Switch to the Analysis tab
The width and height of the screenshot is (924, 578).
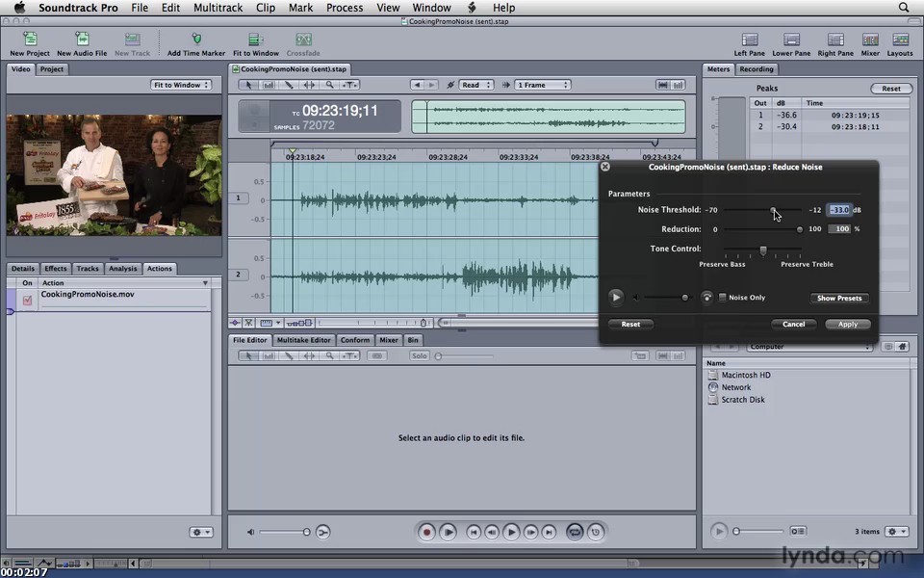(122, 269)
